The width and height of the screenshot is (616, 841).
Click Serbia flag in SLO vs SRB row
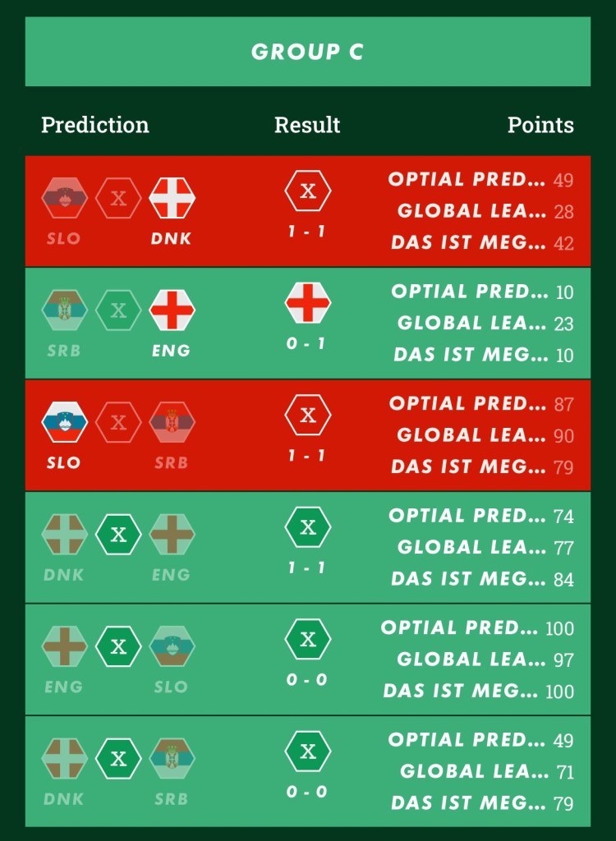[x=172, y=422]
